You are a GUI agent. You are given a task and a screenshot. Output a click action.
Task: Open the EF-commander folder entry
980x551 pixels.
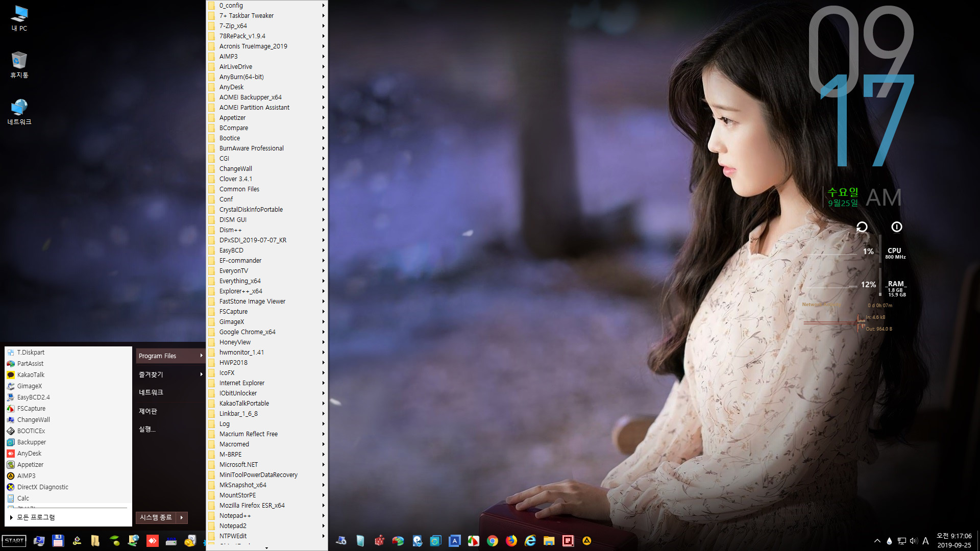click(x=267, y=261)
